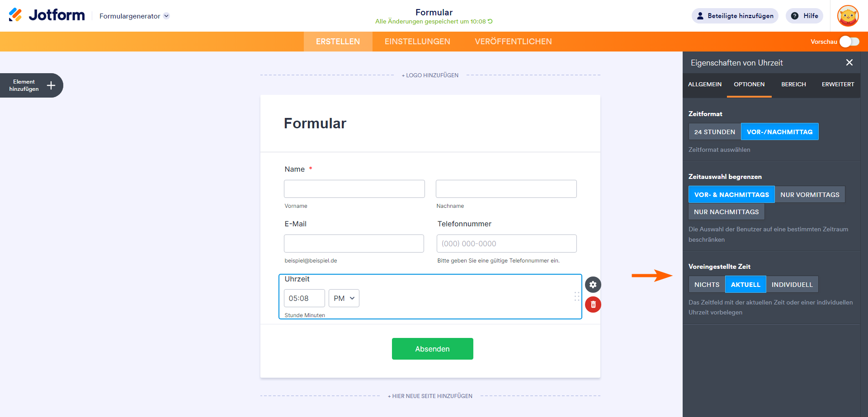
Task: Select 24 Stunden time format
Action: click(714, 132)
